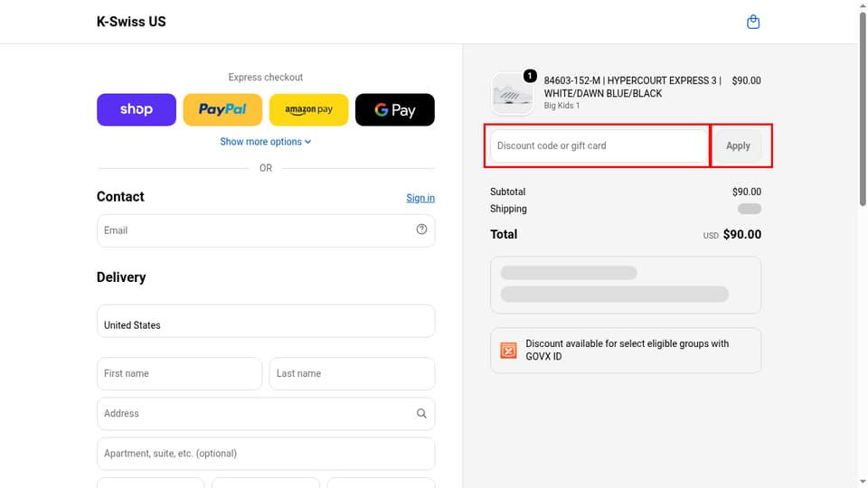Pay with Shop Pay button
Viewport: 868px width, 488px height.
click(x=137, y=109)
